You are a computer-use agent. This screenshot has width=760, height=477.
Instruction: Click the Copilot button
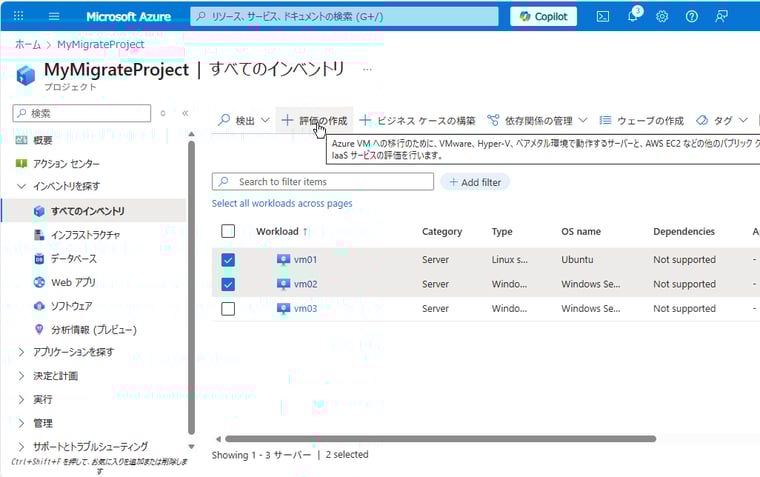[x=543, y=16]
